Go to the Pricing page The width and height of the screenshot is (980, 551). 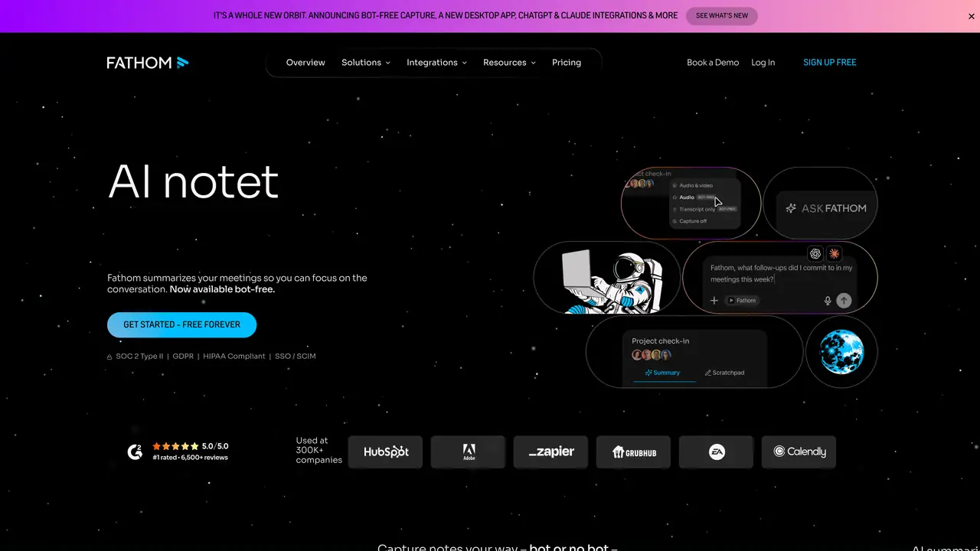point(567,63)
